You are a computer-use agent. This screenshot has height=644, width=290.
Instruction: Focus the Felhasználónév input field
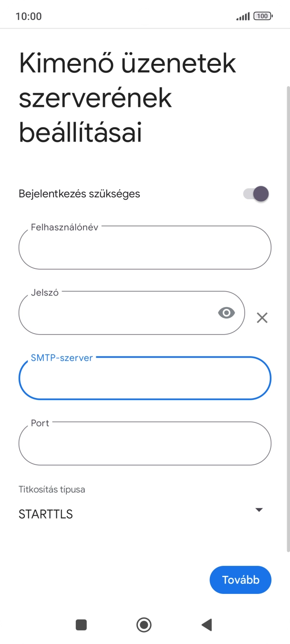tap(145, 248)
